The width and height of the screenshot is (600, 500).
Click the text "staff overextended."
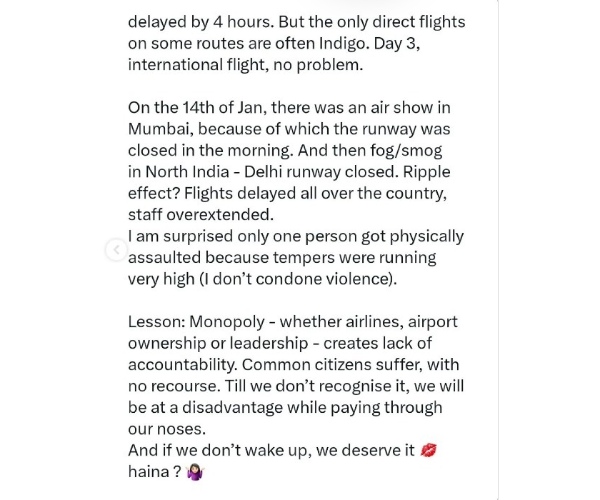(201, 215)
